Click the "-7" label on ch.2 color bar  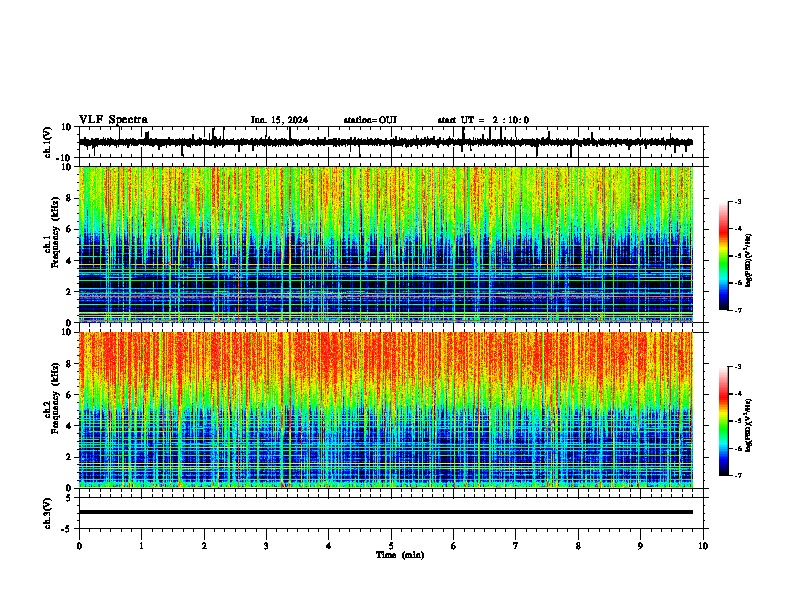[738, 475]
